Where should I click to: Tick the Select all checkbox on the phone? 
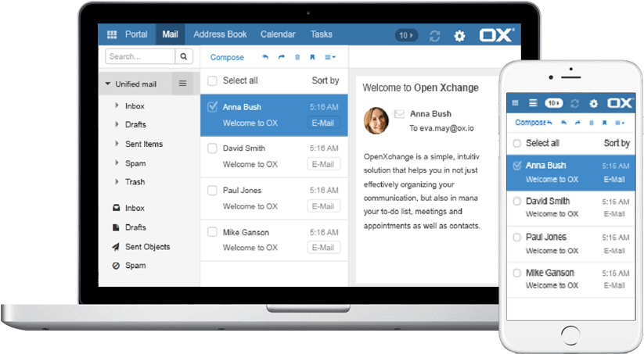[517, 143]
